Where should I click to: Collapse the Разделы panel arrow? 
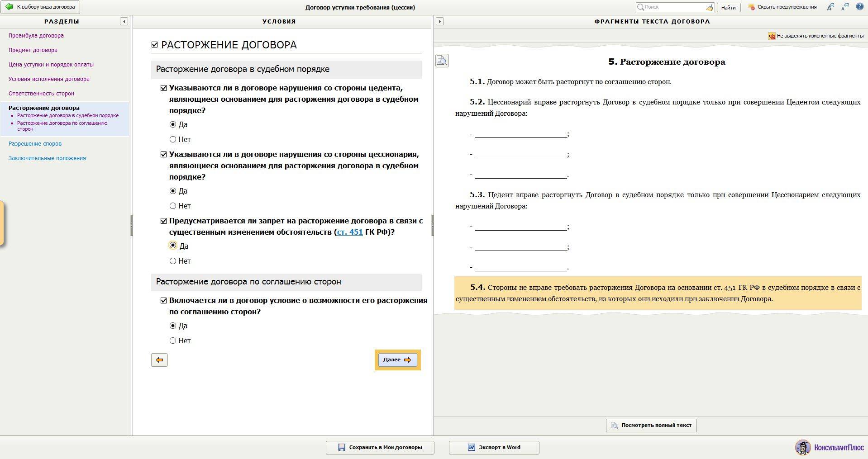(x=124, y=21)
